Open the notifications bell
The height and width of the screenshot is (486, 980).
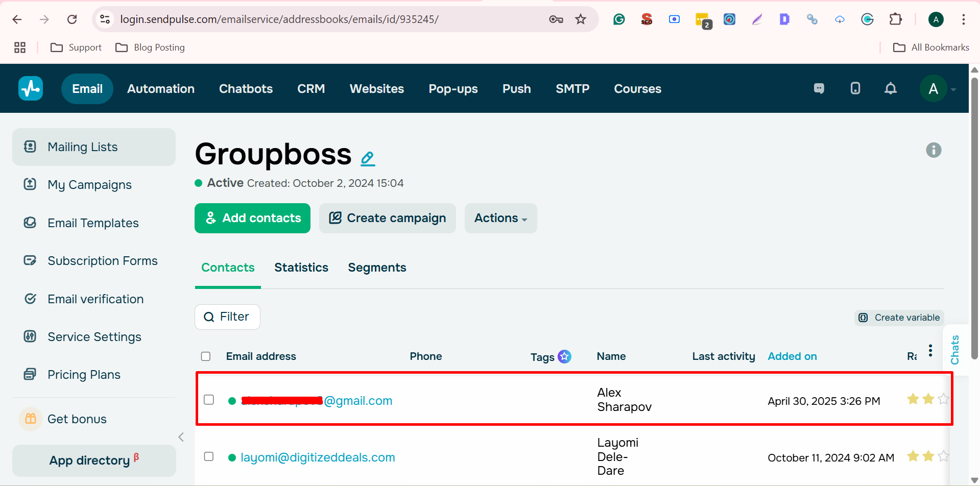click(x=891, y=88)
